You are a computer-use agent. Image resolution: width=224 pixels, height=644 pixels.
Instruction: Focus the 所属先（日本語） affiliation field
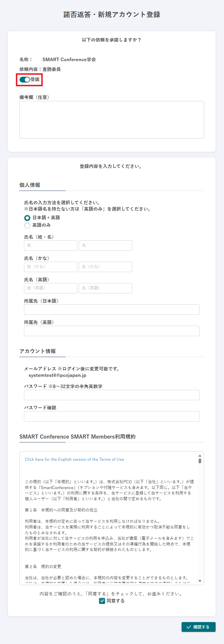pyautogui.click(x=111, y=310)
